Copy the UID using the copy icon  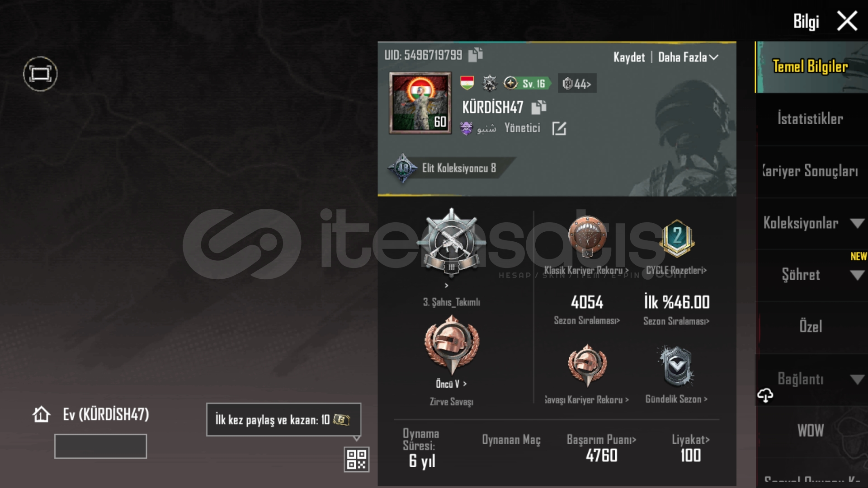475,55
